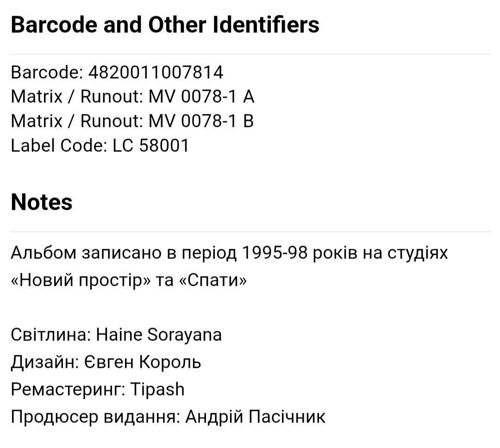Click the Label Code: label text
The height and width of the screenshot is (448, 500).
pos(59,146)
